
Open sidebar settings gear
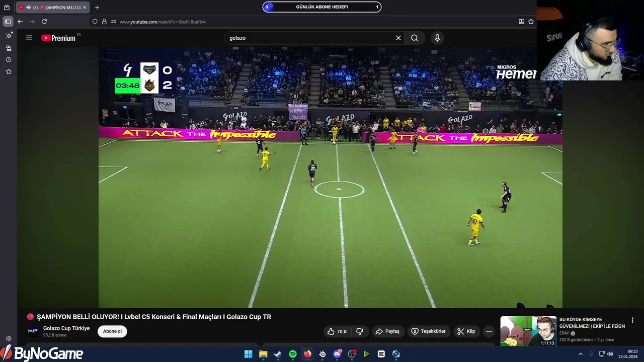[9, 339]
